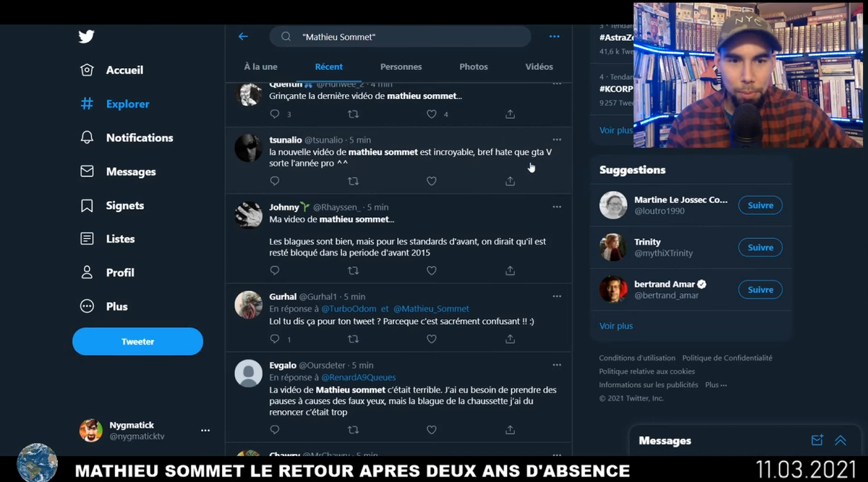868x482 pixels.
Task: Open more options on Evgalo's tweet
Action: [557, 365]
